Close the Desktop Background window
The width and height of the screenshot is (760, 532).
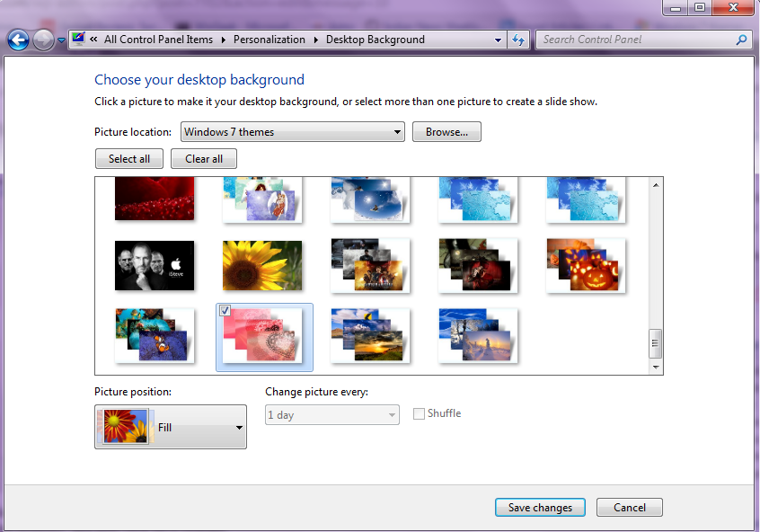[x=733, y=7]
